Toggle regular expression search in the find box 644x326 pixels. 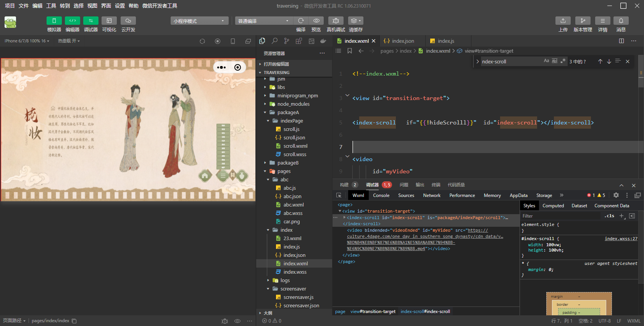click(563, 61)
